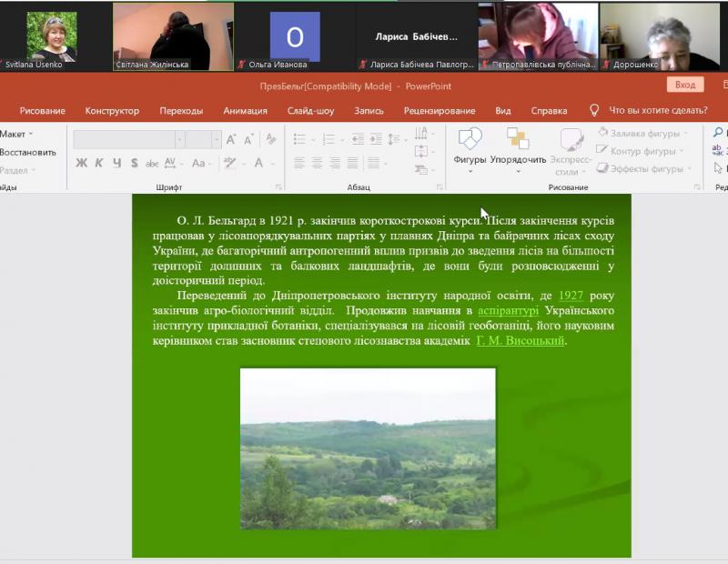Align text right
Screen dimensions: 728x564
pyautogui.click(x=335, y=163)
